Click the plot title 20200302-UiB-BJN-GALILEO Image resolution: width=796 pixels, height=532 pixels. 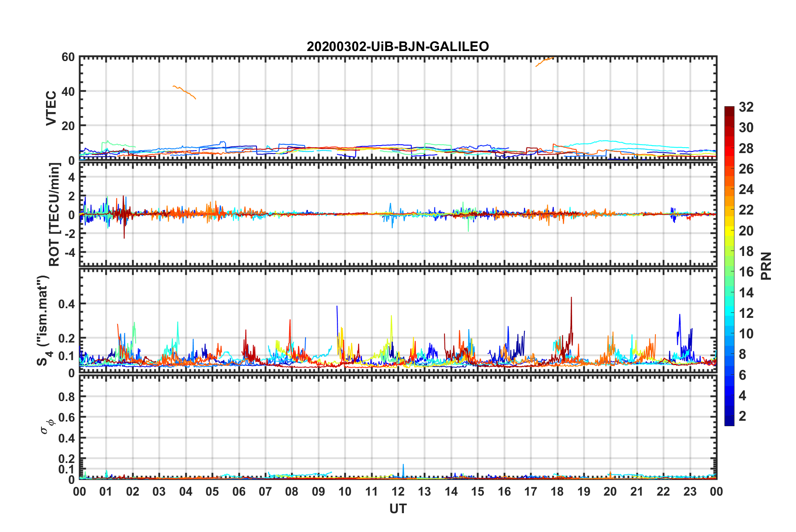click(x=398, y=46)
